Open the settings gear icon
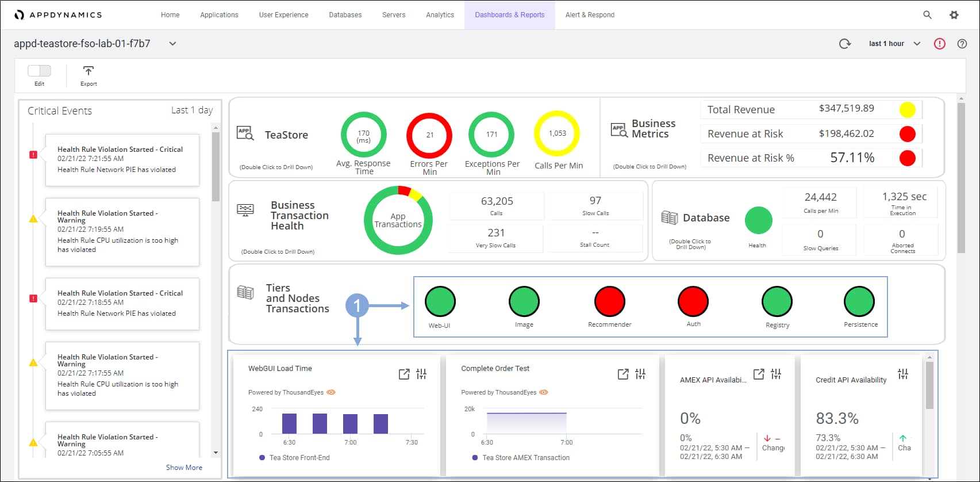Image resolution: width=980 pixels, height=482 pixels. coord(954,15)
